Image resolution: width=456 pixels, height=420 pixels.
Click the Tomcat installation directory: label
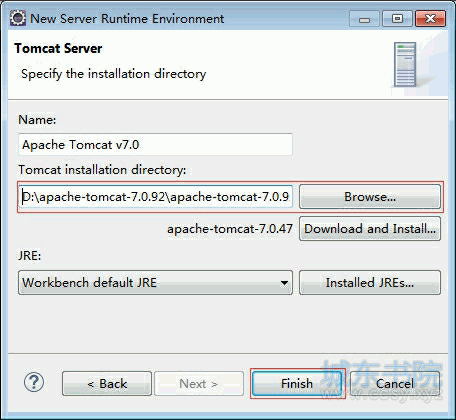(102, 170)
